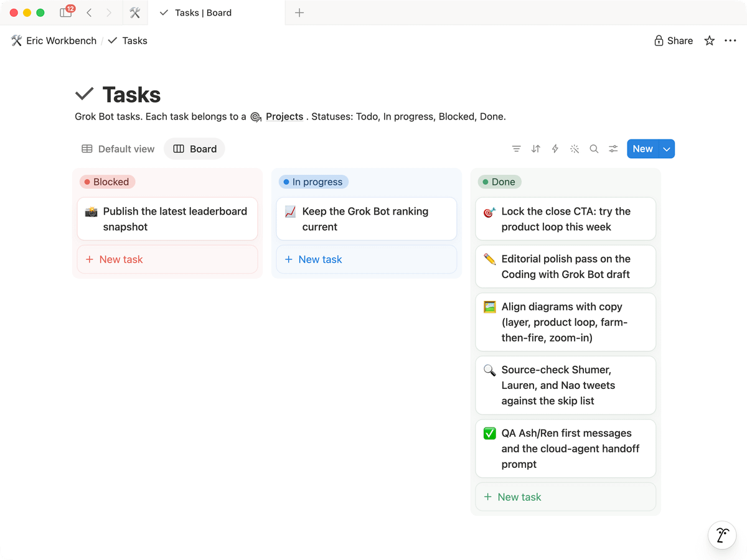Open search magnifier in board toolbar
The image size is (747, 560).
pos(594,149)
